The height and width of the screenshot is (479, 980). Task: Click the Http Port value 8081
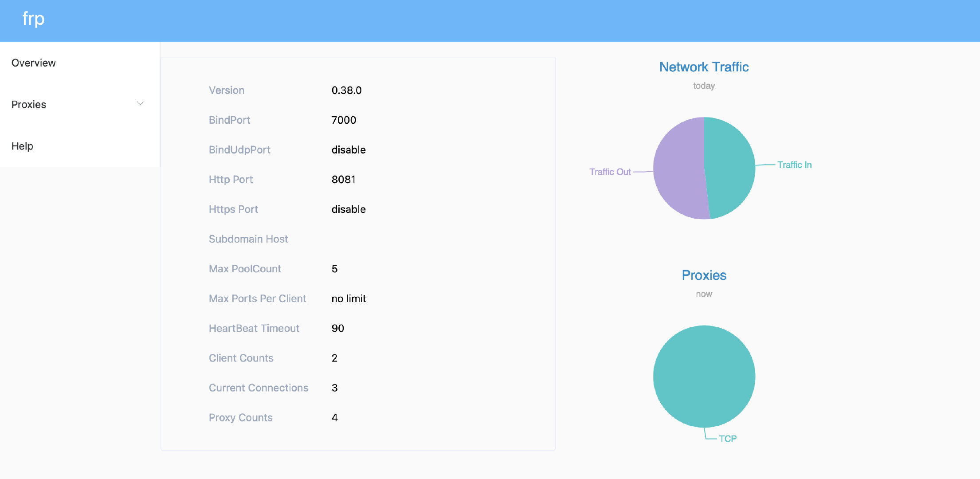point(343,180)
